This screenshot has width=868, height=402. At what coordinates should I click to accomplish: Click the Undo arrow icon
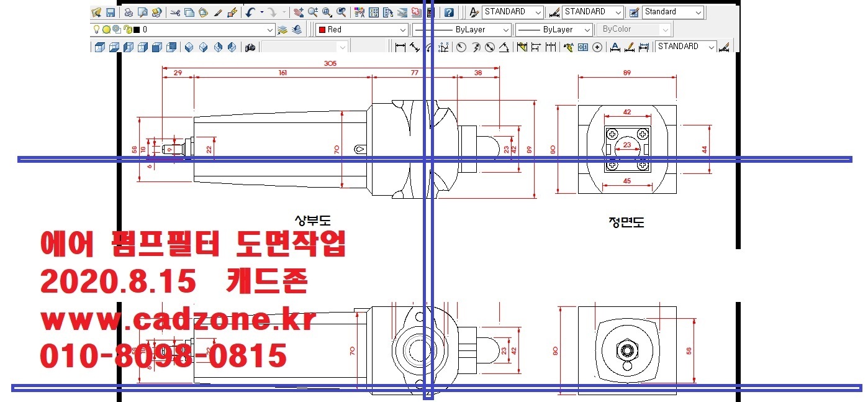tap(250, 12)
